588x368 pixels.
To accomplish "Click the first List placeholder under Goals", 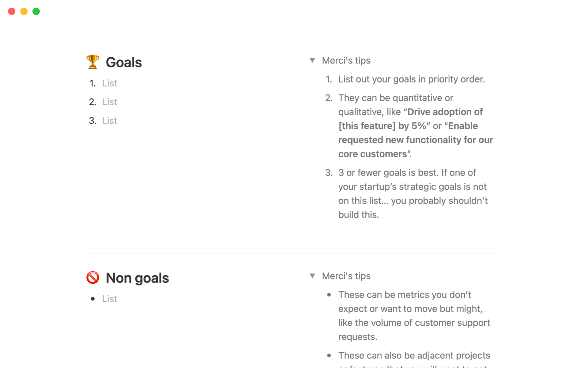I will pyautogui.click(x=109, y=83).
